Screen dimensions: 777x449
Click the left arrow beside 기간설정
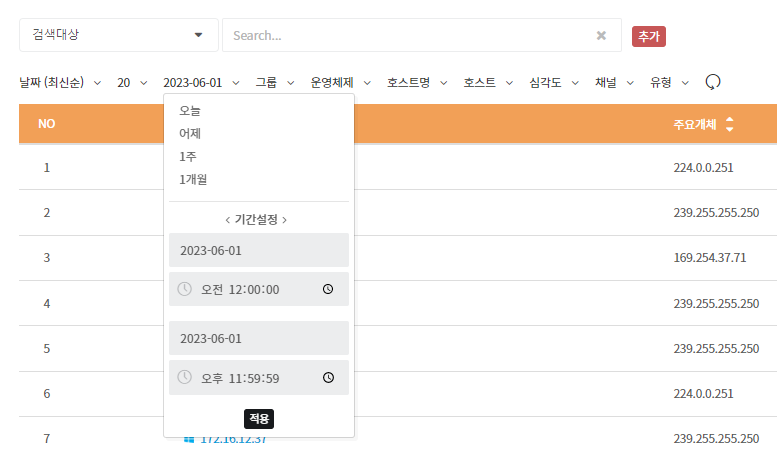tap(229, 219)
